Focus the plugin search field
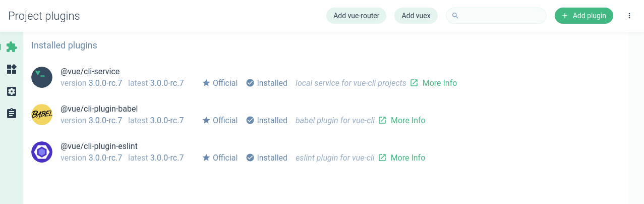Screen dimensions: 644x204 click(x=496, y=16)
